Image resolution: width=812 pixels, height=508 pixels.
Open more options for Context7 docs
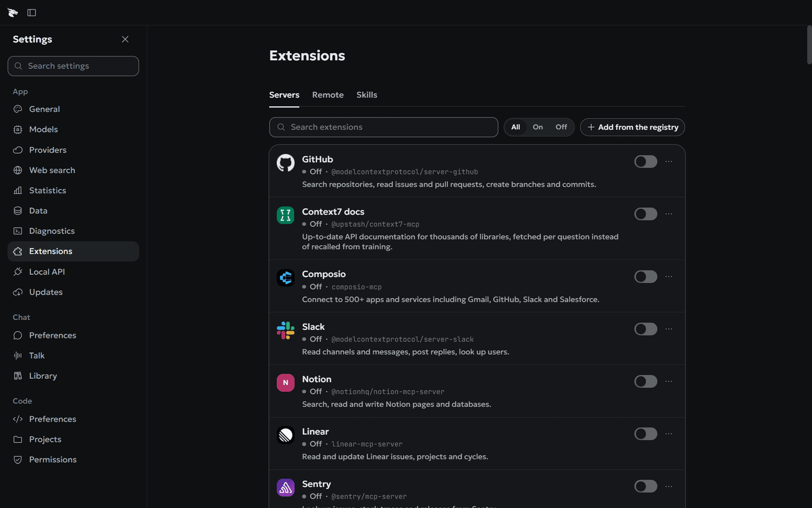669,214
